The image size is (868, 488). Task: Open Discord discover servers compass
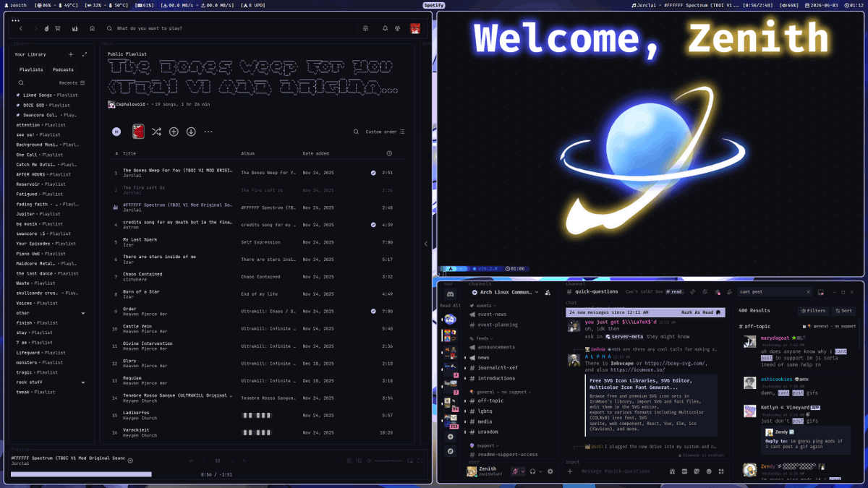[x=450, y=451]
